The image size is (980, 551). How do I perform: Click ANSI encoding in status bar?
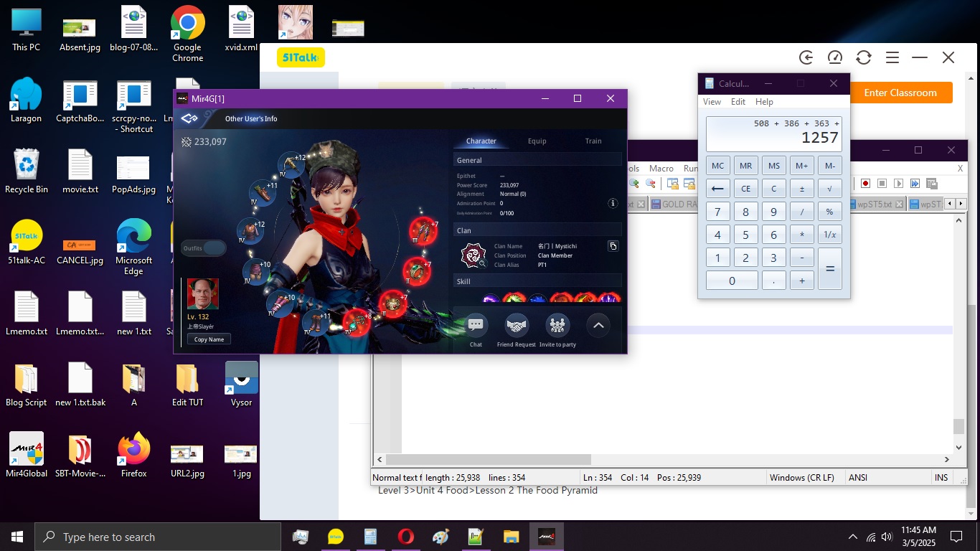[857, 478]
